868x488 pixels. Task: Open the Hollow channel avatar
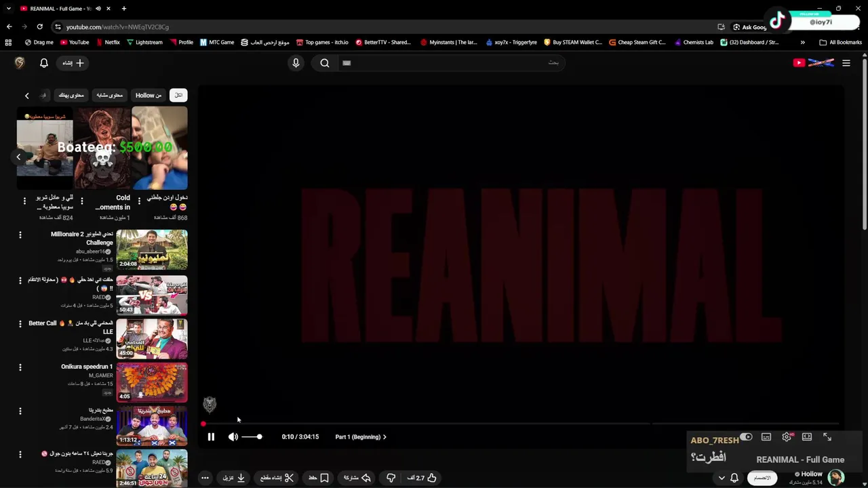click(x=836, y=478)
